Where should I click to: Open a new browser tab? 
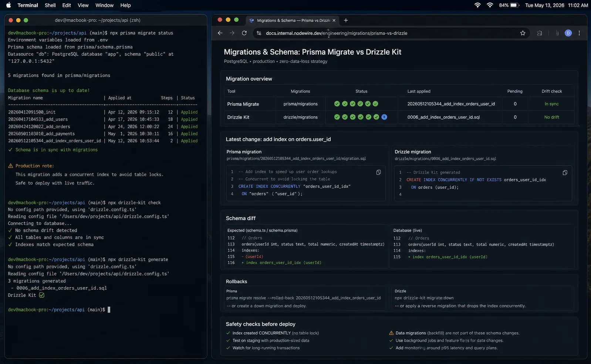pyautogui.click(x=346, y=20)
